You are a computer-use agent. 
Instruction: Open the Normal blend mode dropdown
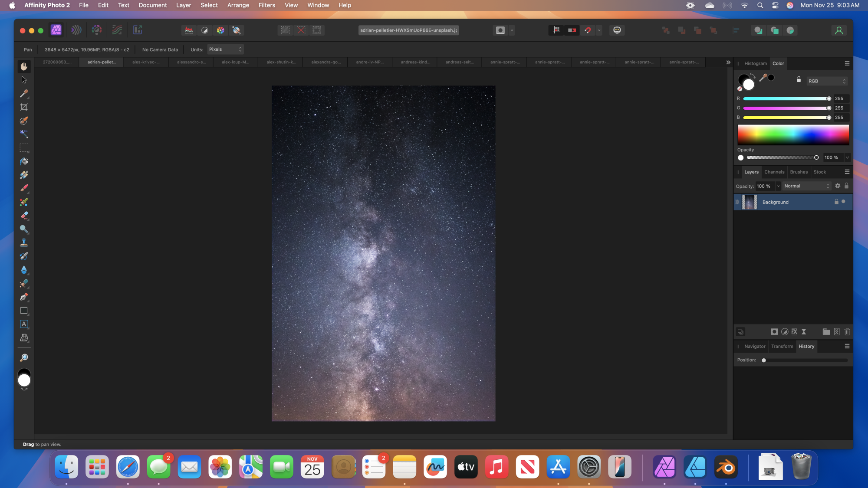(806, 186)
